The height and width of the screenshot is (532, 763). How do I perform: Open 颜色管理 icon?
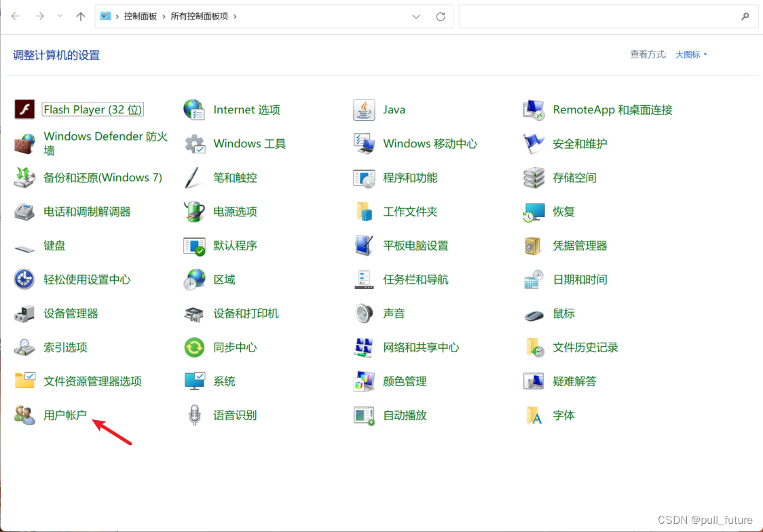tap(364, 381)
